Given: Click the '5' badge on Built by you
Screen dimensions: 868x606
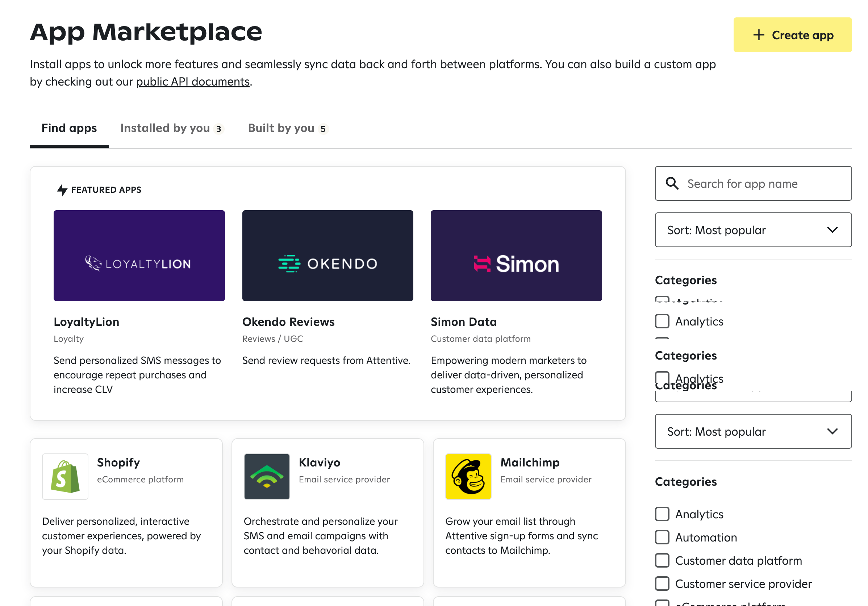Looking at the screenshot, I should pyautogui.click(x=323, y=129).
